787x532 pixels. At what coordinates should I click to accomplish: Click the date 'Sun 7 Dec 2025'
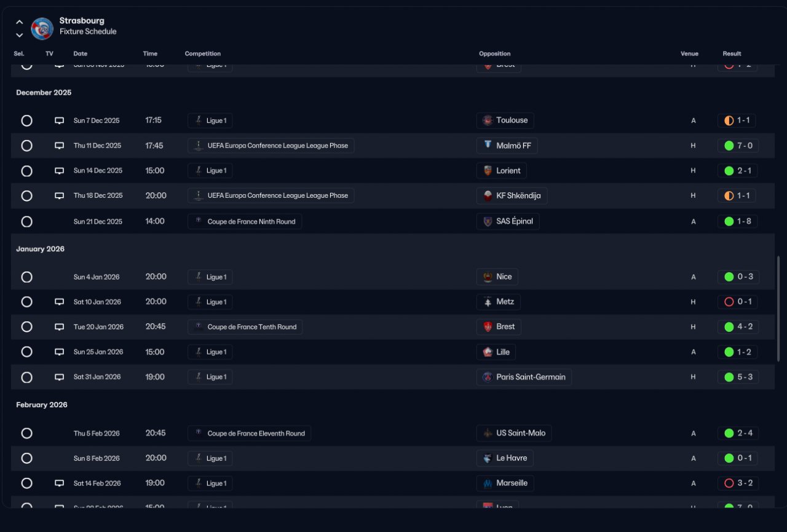tap(97, 121)
